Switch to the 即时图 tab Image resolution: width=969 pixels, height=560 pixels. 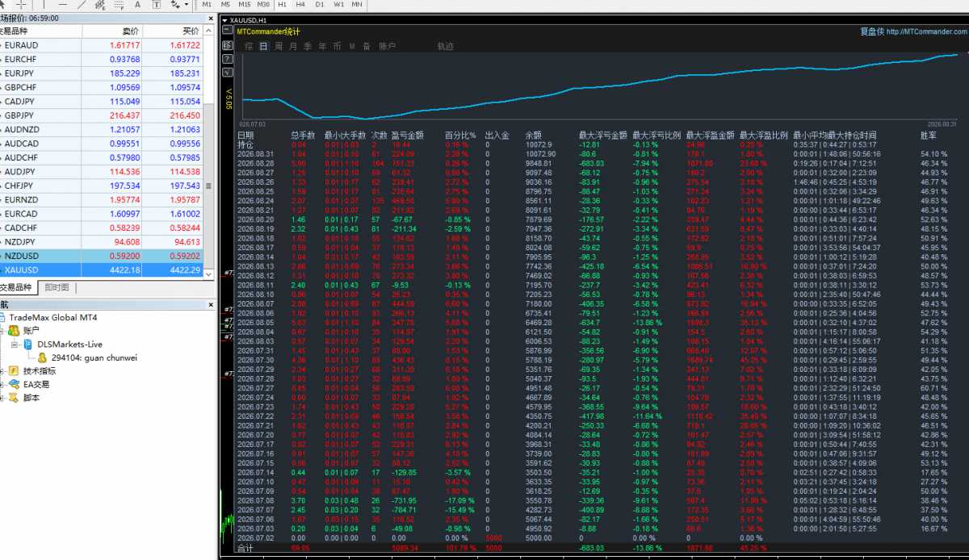pos(57,287)
